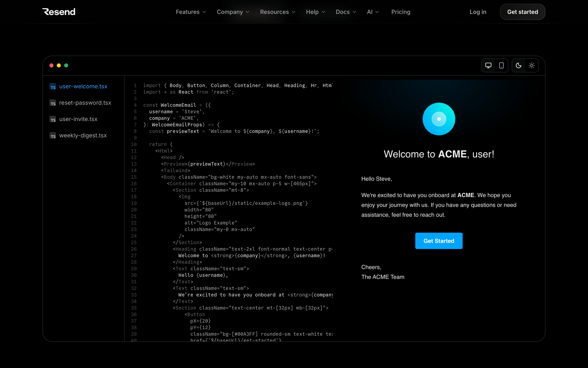Go to the Pricing page
588x368 pixels.
(x=401, y=12)
